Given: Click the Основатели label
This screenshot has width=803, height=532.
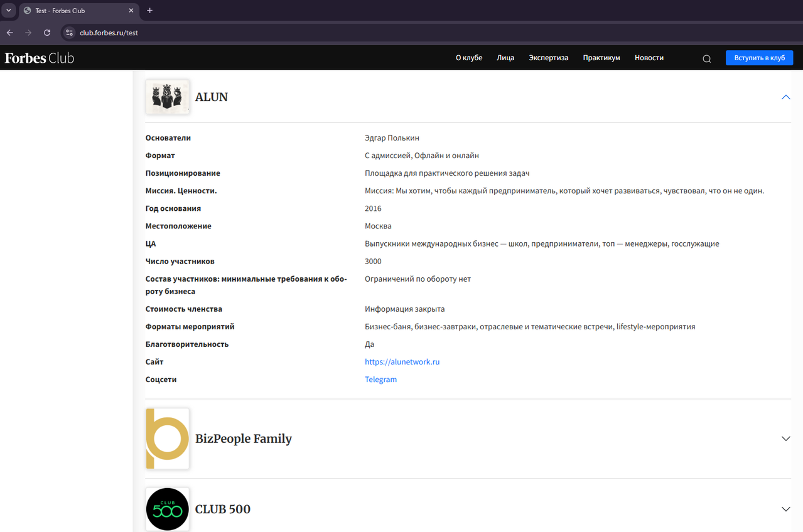Looking at the screenshot, I should 168,138.
